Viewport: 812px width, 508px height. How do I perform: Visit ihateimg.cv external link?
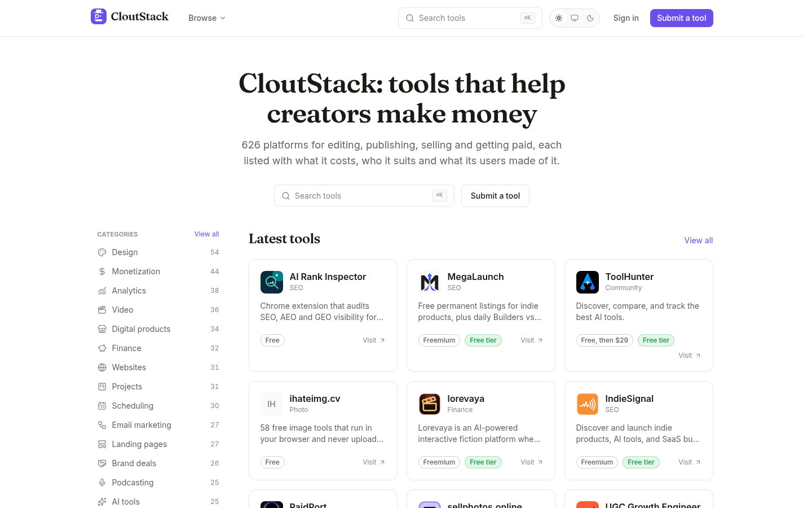[x=374, y=462]
